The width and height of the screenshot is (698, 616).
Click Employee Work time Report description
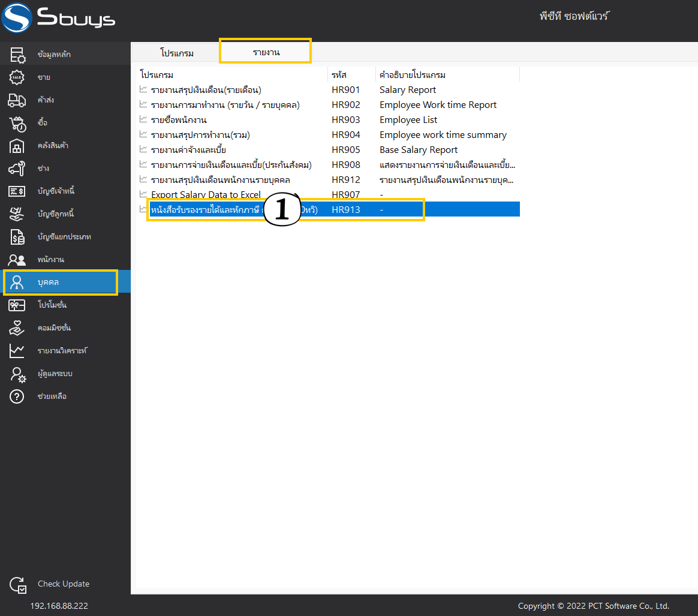click(438, 105)
